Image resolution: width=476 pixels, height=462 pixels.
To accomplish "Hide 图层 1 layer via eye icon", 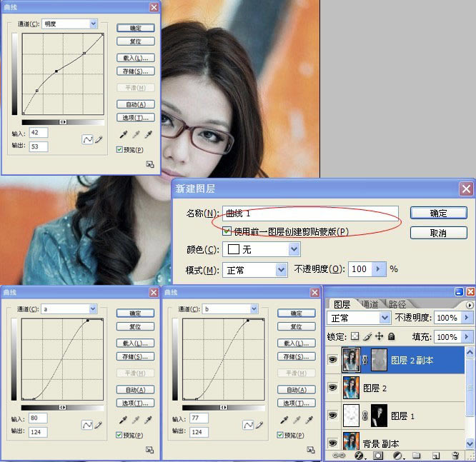I will pos(333,416).
